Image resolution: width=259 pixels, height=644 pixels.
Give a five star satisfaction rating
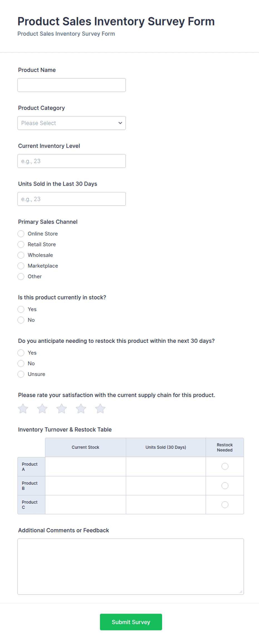point(100,409)
